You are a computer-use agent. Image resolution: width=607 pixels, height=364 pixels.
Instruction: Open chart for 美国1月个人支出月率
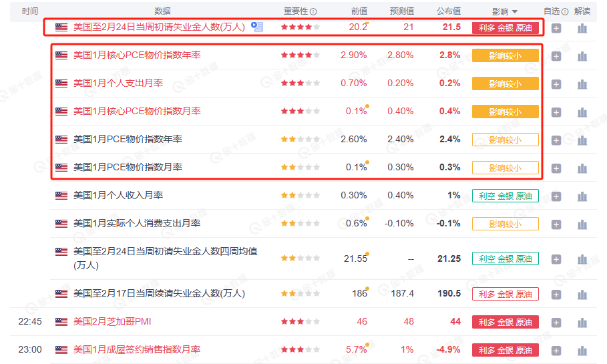coord(582,84)
